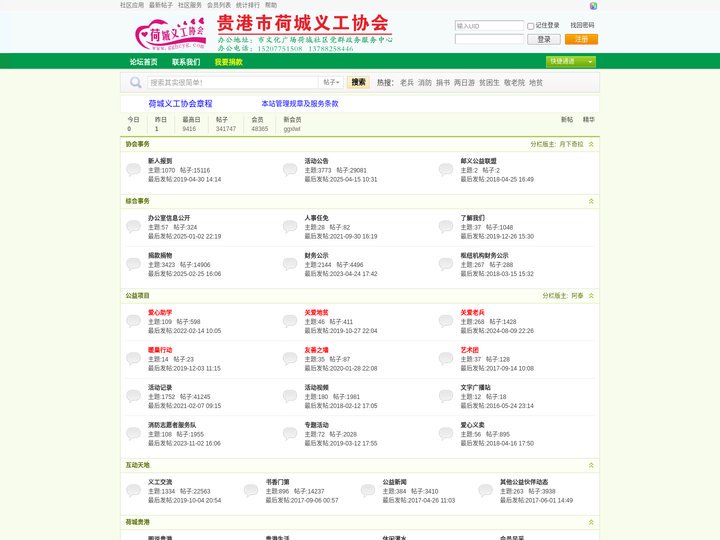Click the speech bubble icon beside 活动视频

290,396
